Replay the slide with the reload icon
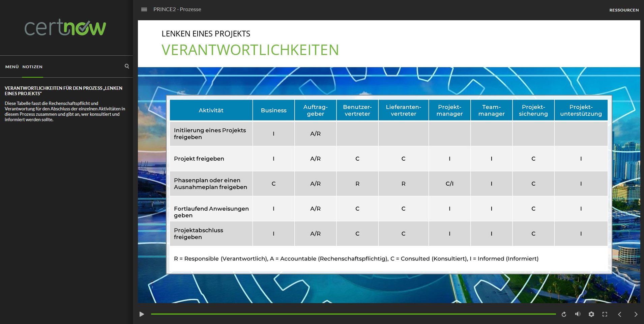The image size is (644, 324). (x=564, y=314)
